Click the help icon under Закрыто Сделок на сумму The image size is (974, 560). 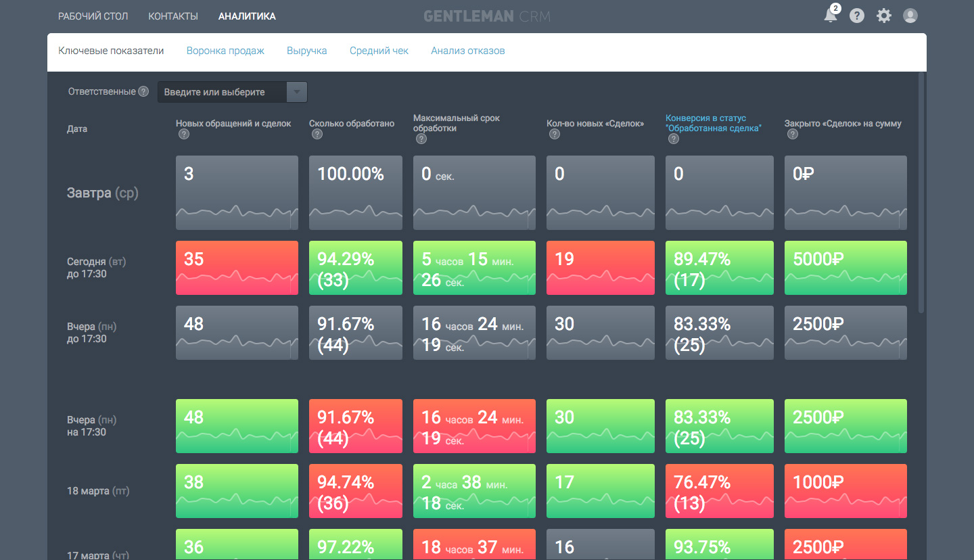[x=792, y=134]
